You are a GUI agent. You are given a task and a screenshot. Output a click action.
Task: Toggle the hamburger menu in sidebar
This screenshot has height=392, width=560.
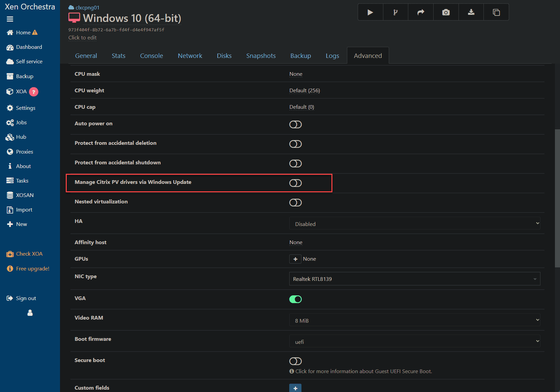coord(10,19)
